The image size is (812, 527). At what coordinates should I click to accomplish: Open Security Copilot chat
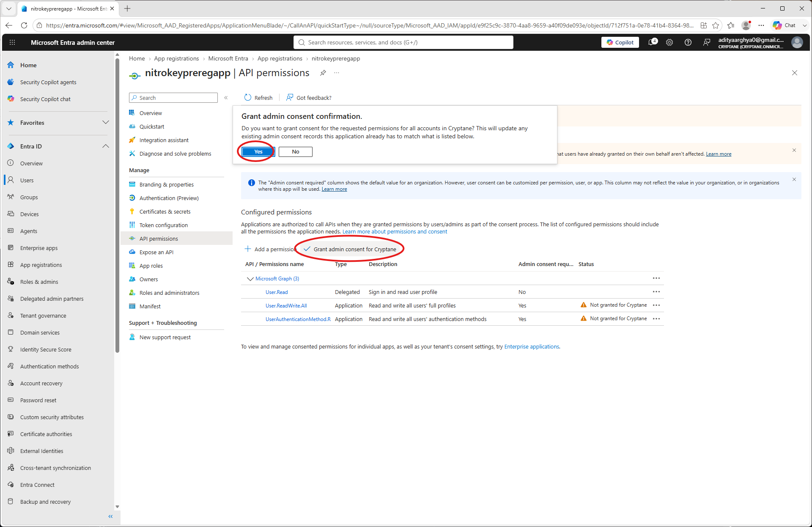click(x=45, y=99)
